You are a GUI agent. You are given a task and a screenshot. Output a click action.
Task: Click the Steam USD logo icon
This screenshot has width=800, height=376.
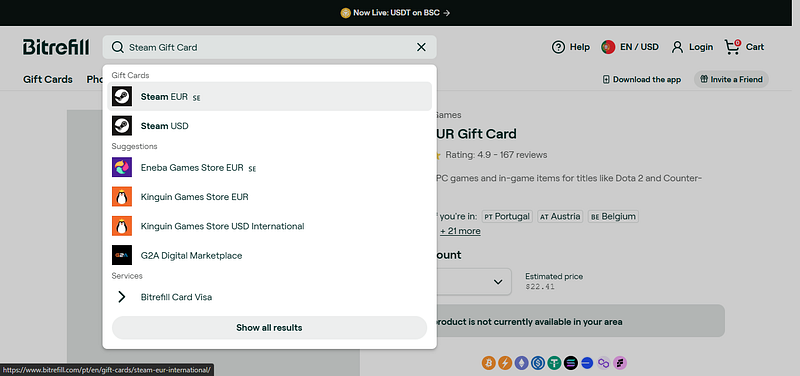point(122,126)
